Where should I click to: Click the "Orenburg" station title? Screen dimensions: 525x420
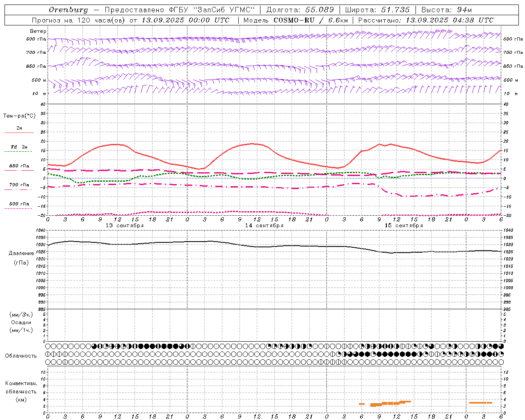pos(68,10)
